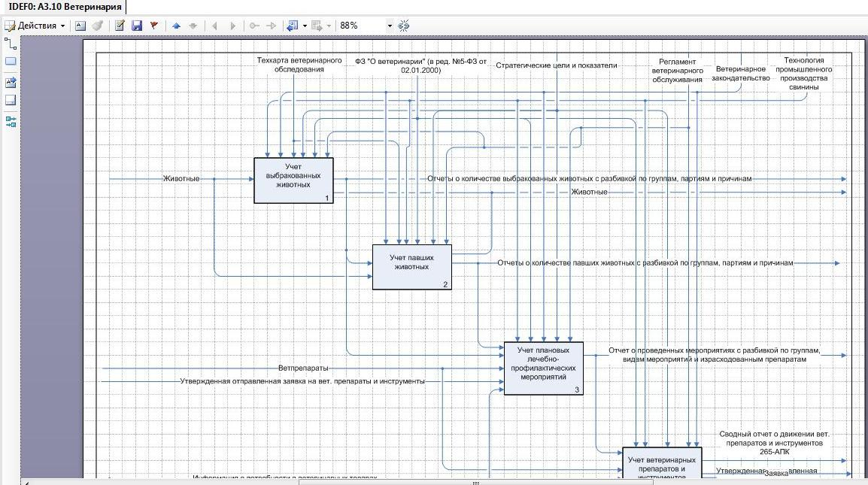This screenshot has height=485, width=868.
Task: Switch to the IDEF0: A3.10 Ветеринария tab
Action: point(64,7)
